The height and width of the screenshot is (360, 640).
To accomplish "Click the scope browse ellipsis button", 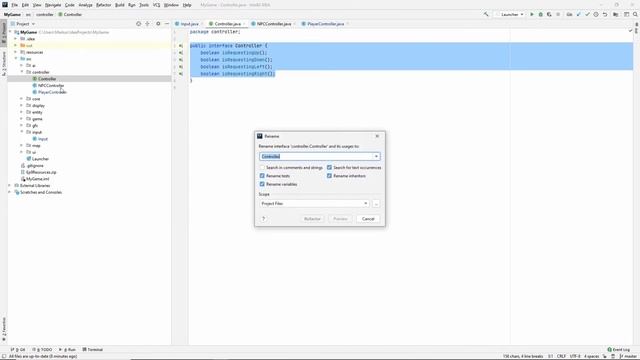I will [376, 203].
